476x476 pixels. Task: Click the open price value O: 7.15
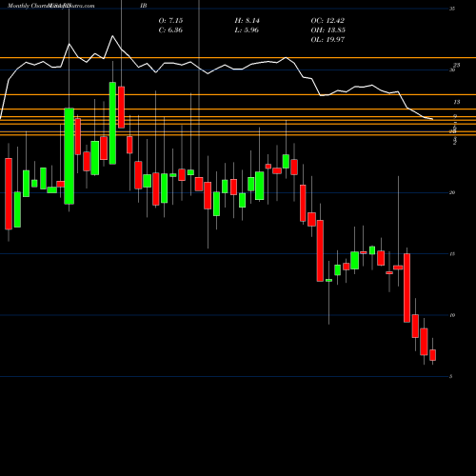coord(170,21)
